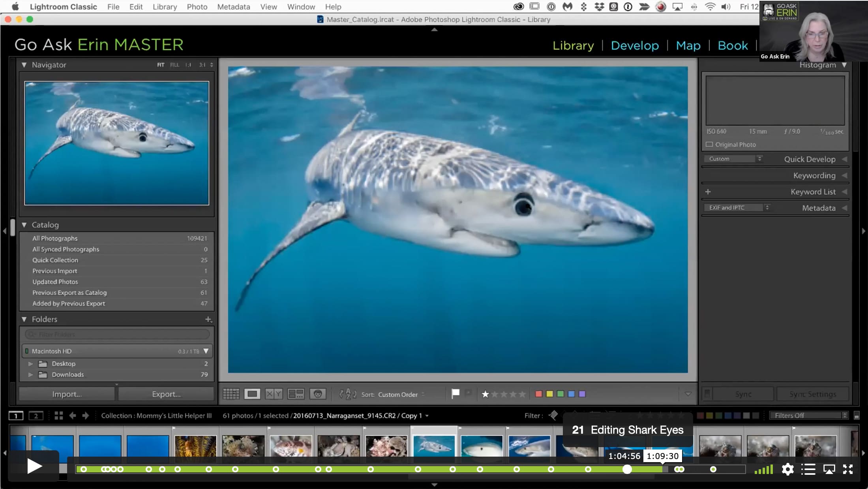Go forward arrow in filmstrip bar
This screenshot has height=489, width=868.
pos(86,416)
